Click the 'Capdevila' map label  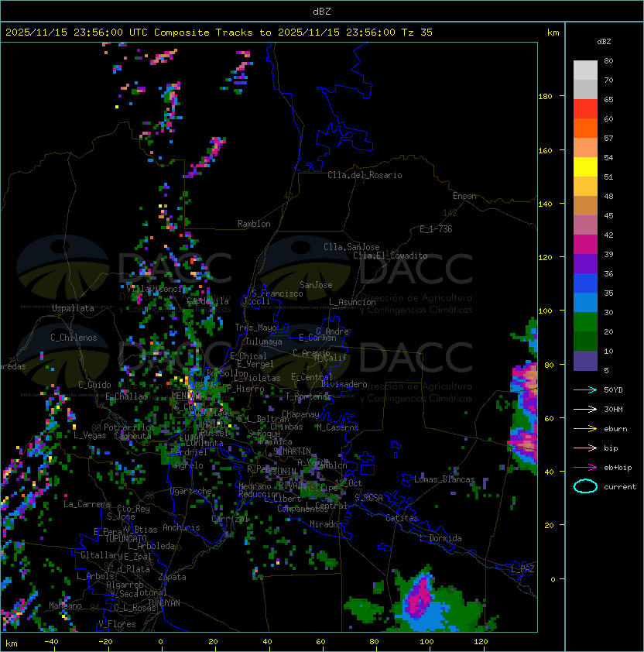[x=208, y=301]
